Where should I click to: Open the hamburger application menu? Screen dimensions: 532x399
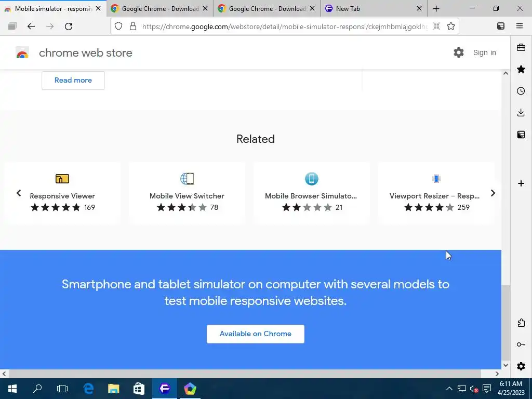coord(520,26)
